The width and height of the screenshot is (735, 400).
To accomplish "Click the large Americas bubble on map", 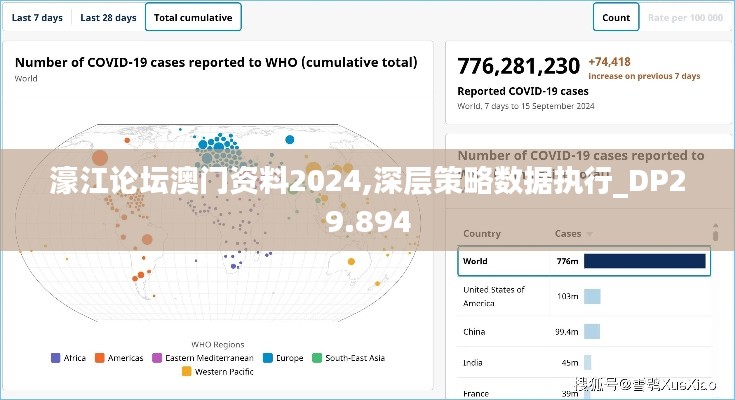I will (x=100, y=158).
